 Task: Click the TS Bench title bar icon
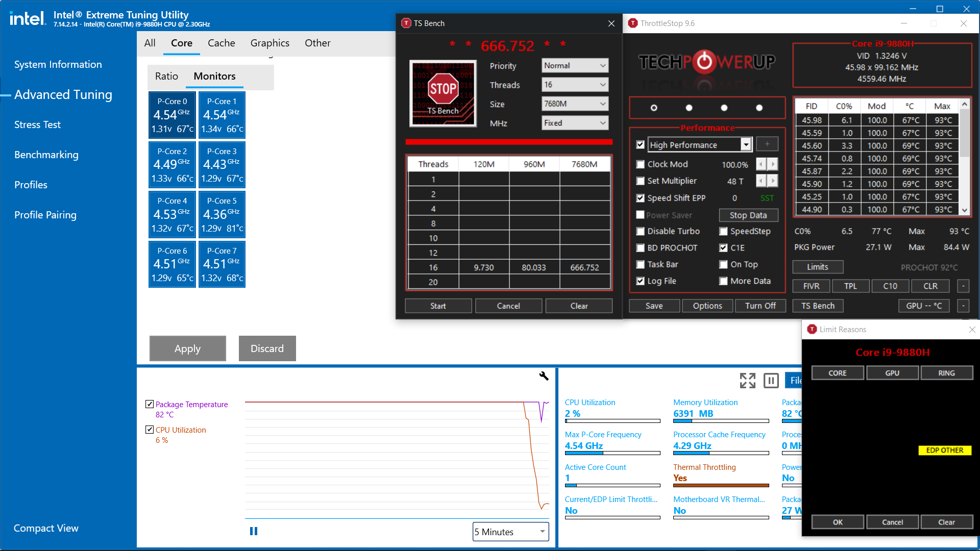point(406,23)
